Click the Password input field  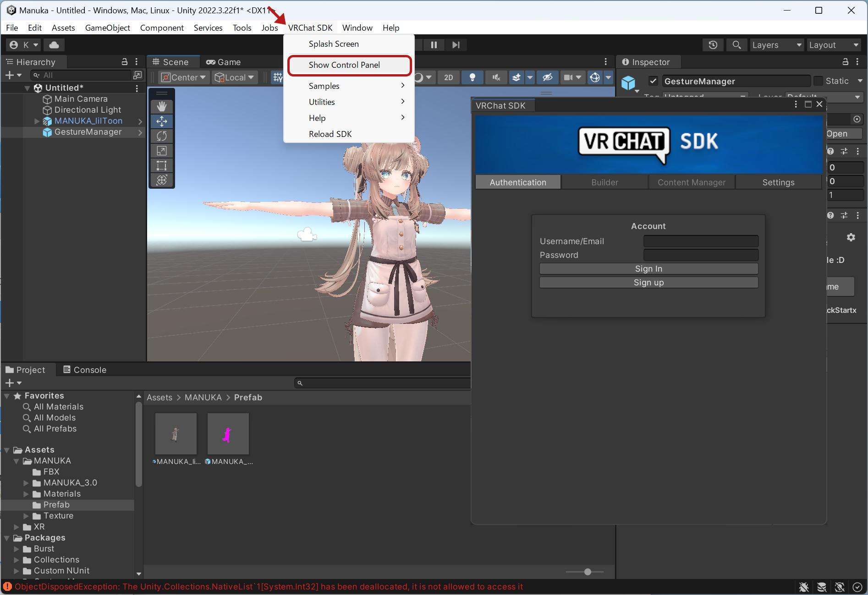point(701,255)
